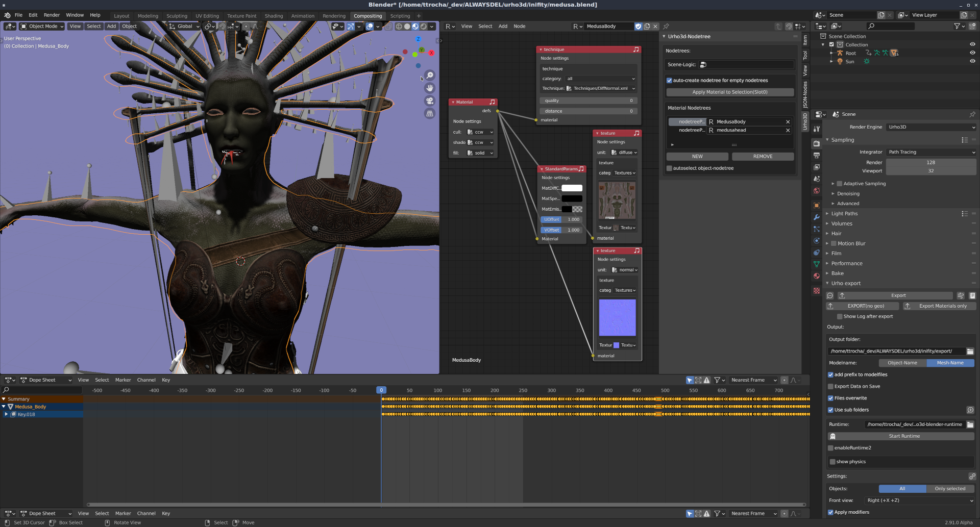Open the Global transform orientation dropdown

pyautogui.click(x=184, y=27)
